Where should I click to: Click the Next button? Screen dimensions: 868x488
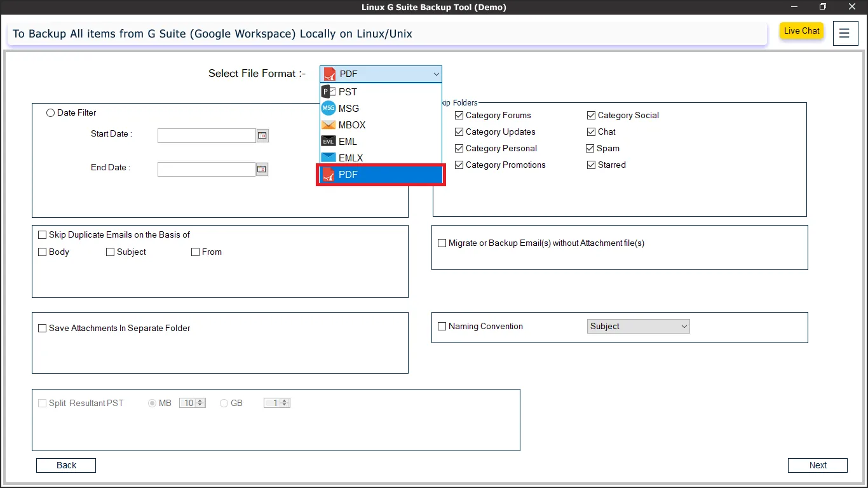point(817,465)
